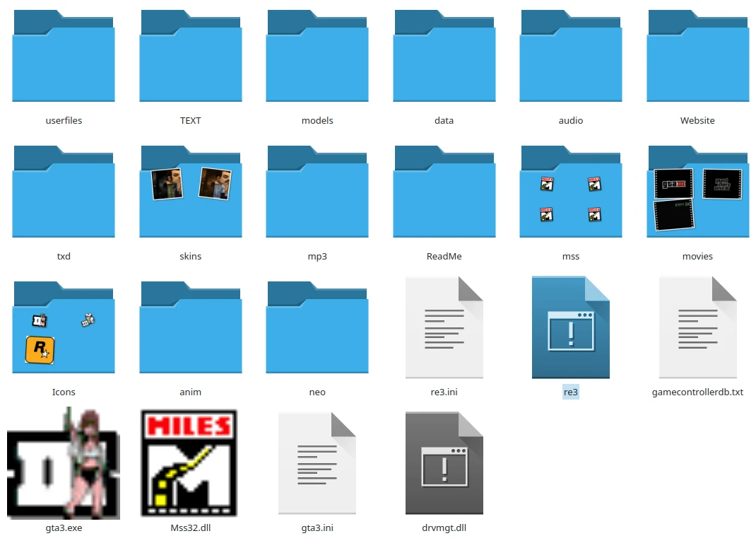Click the blue re3 executable icon
This screenshot has width=756, height=548.
point(571,327)
